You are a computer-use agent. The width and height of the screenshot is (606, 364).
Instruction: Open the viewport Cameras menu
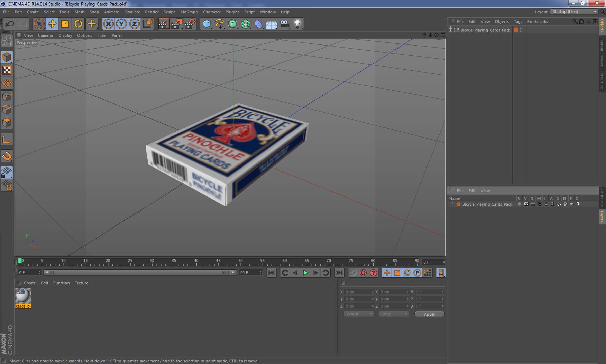[x=46, y=35]
